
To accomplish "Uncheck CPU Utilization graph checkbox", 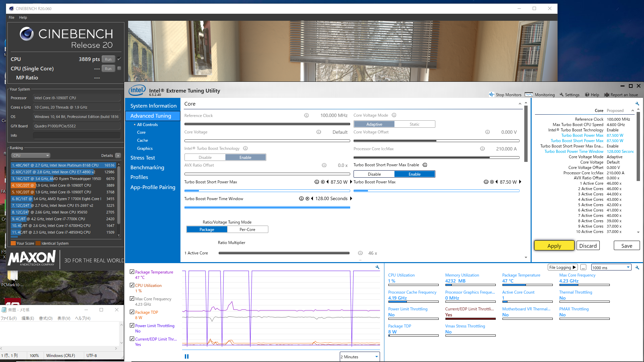I will (x=132, y=285).
